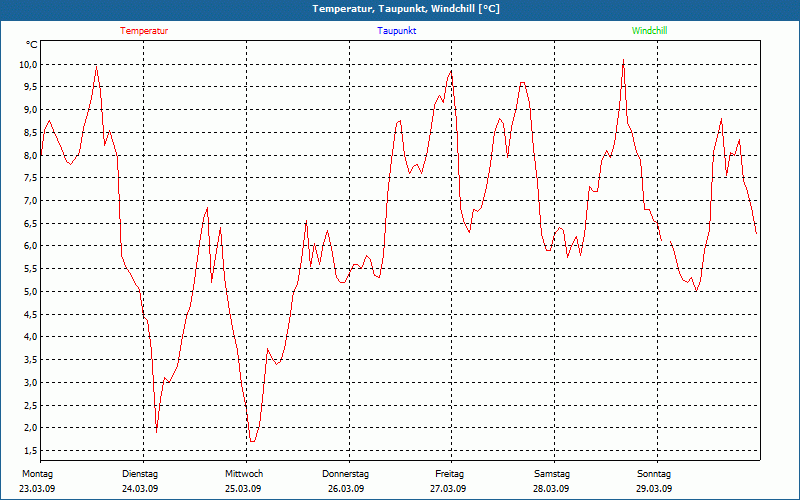
Task: Click the 'Dienstag' day label
Action: pyautogui.click(x=140, y=474)
